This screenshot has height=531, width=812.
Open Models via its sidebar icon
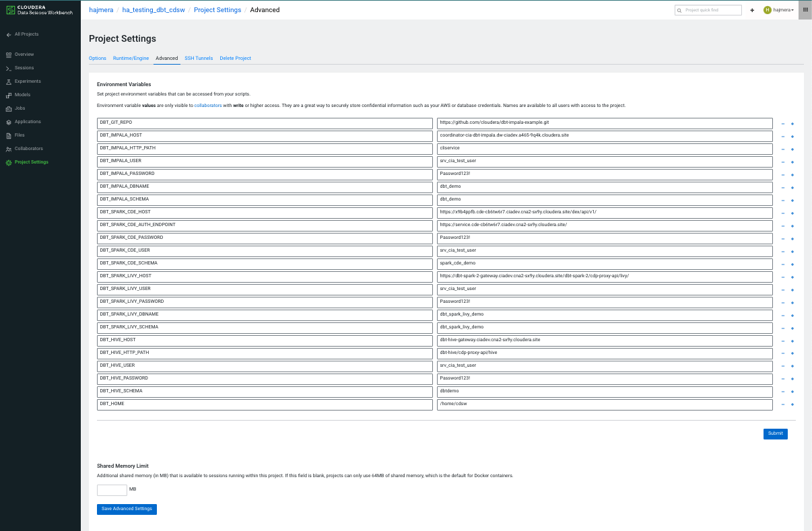pos(9,95)
